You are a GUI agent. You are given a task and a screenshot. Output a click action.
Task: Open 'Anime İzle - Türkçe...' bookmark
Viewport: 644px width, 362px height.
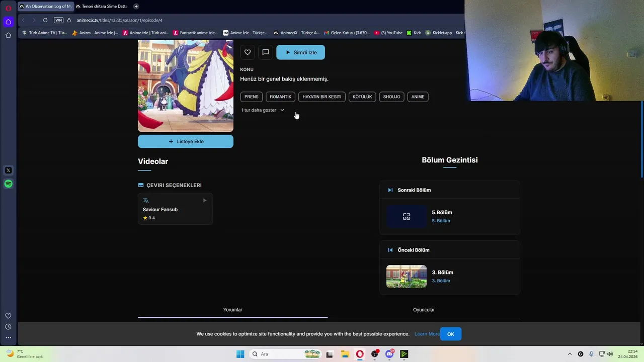(x=246, y=33)
